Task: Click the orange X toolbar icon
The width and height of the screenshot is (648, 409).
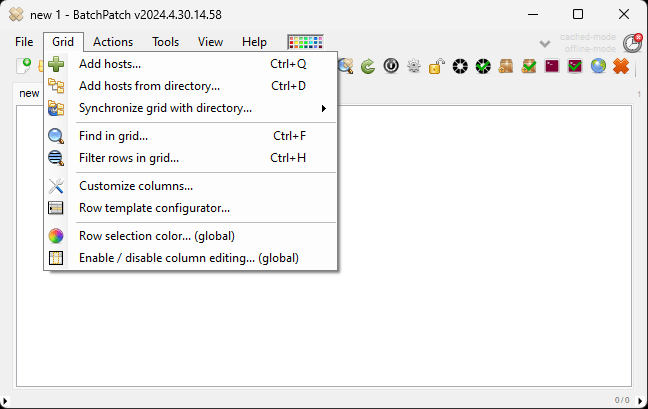Action: [x=621, y=66]
